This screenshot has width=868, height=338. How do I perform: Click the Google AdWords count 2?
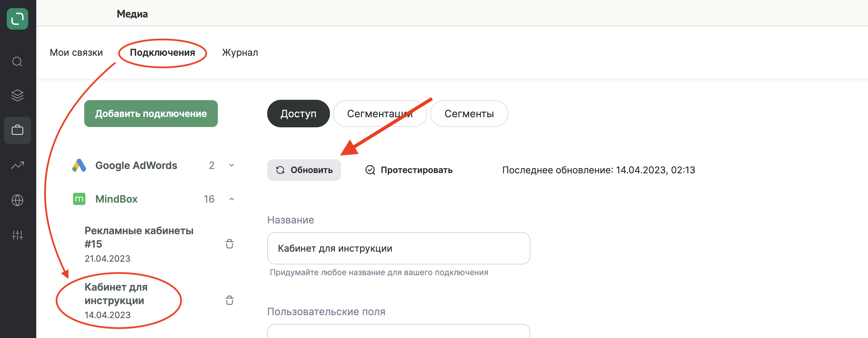(x=211, y=165)
